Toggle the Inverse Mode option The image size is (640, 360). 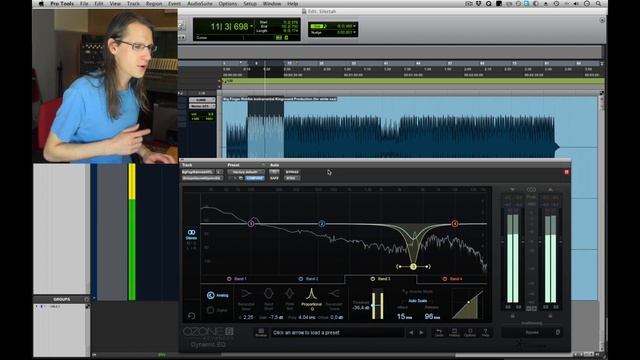[418, 291]
